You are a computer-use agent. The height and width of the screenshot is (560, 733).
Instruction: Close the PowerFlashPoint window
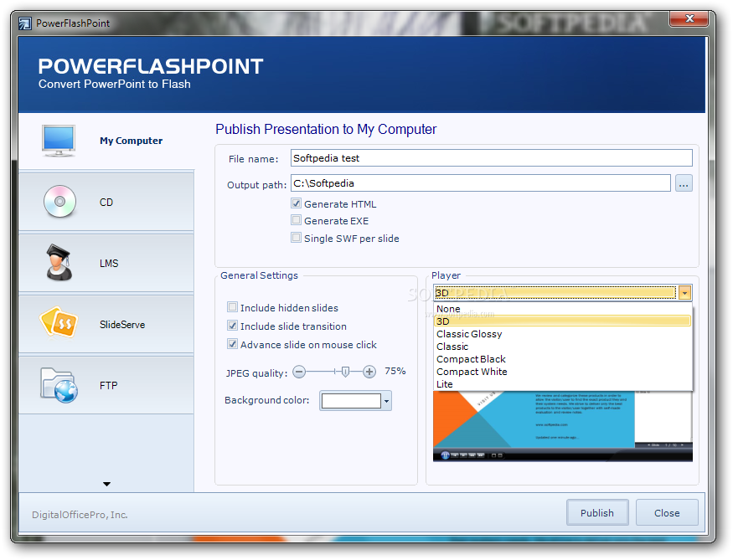coord(689,18)
